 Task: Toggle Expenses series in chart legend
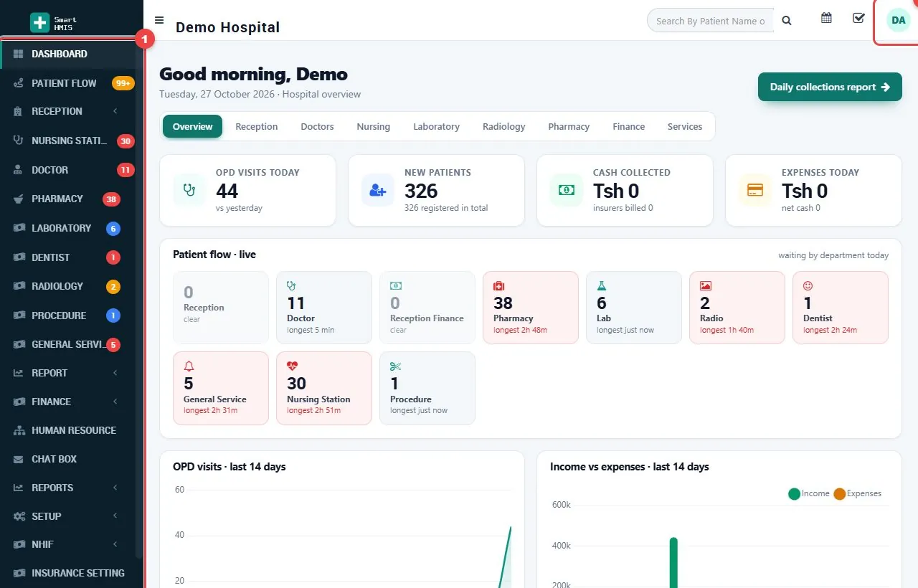click(858, 493)
